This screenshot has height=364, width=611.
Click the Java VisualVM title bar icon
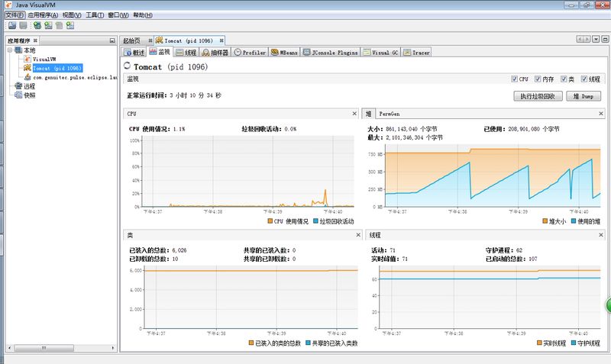tap(8, 5)
